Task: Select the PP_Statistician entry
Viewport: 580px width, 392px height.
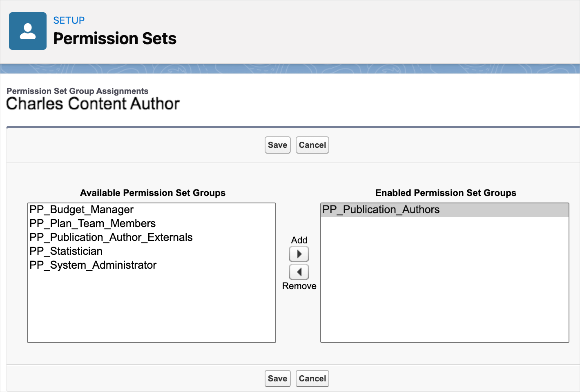Action: click(66, 251)
